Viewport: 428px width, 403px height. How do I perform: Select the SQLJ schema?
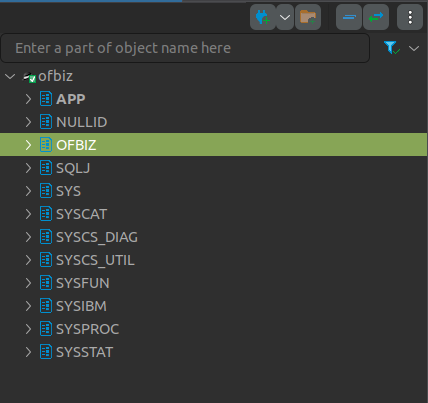(x=73, y=168)
